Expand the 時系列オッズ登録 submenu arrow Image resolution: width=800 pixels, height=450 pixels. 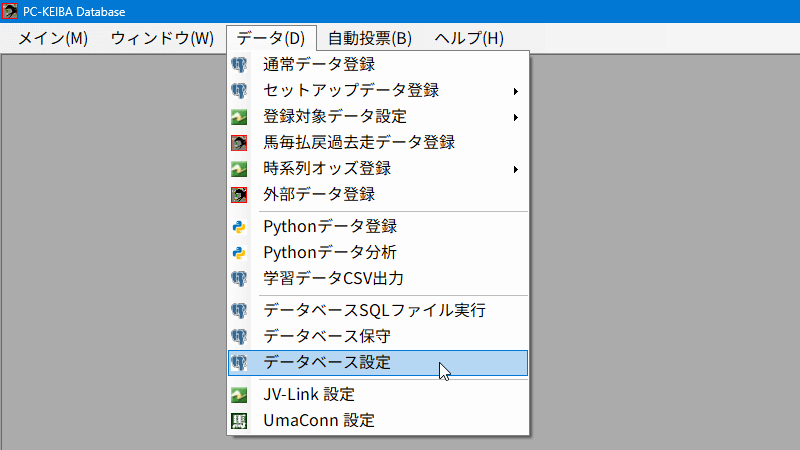[516, 169]
